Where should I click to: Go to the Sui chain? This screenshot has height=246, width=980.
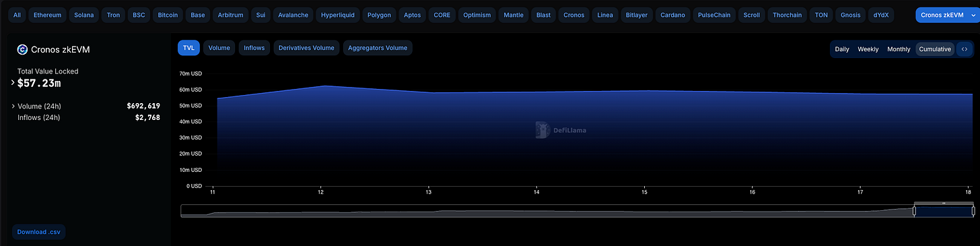261,15
